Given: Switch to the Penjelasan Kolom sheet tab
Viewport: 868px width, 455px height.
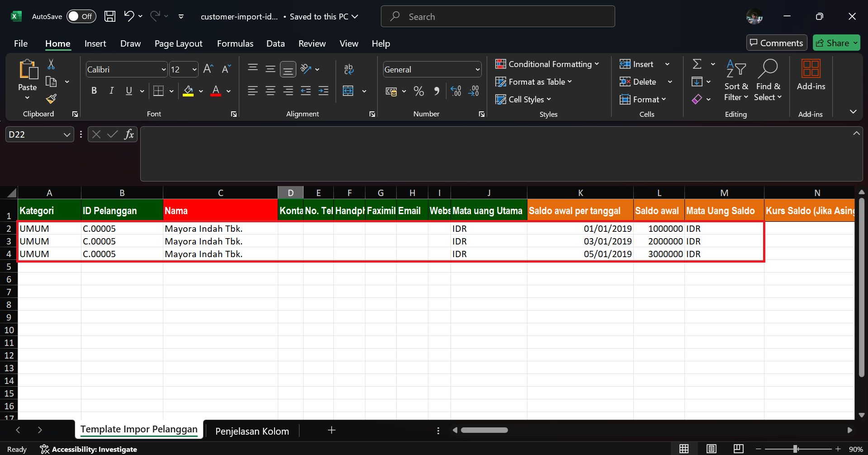Looking at the screenshot, I should [252, 431].
